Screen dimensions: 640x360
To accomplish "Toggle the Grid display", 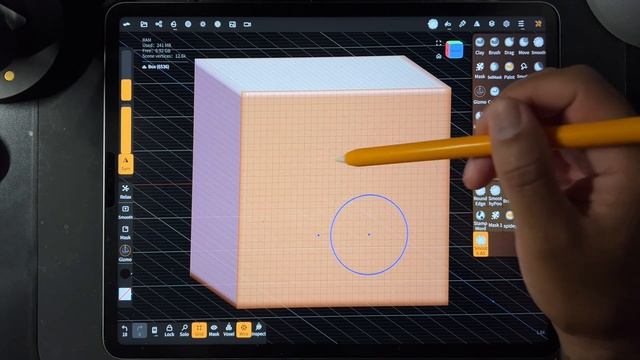I will pyautogui.click(x=199, y=330).
